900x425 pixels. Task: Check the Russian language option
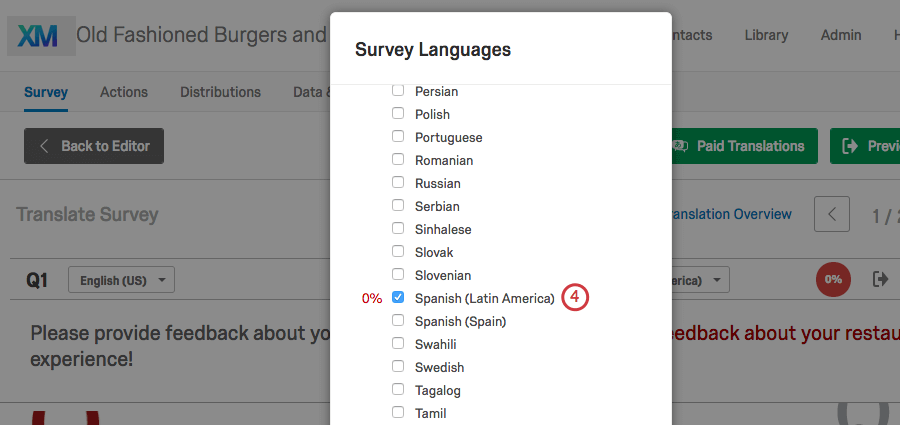[x=398, y=183]
